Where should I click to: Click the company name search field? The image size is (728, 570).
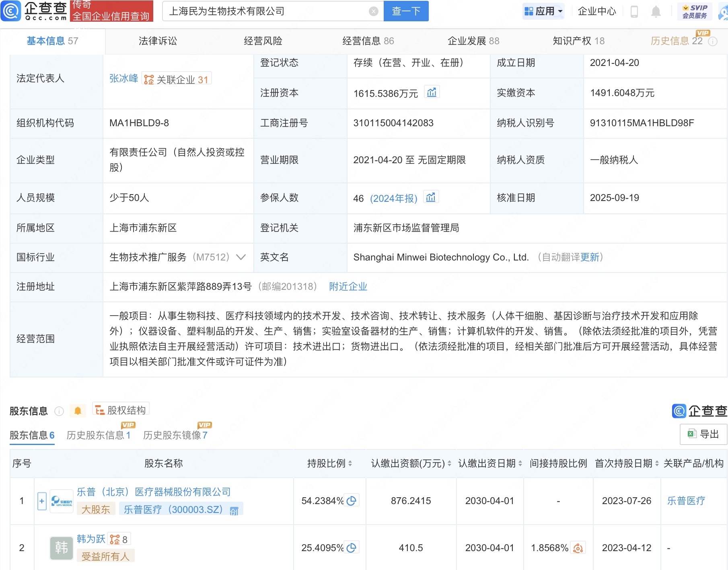click(x=265, y=11)
